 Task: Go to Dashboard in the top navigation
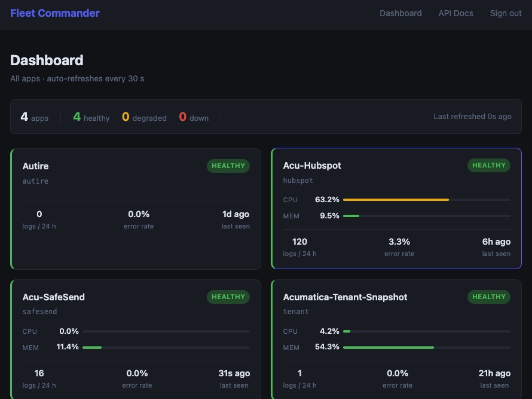pyautogui.click(x=400, y=13)
